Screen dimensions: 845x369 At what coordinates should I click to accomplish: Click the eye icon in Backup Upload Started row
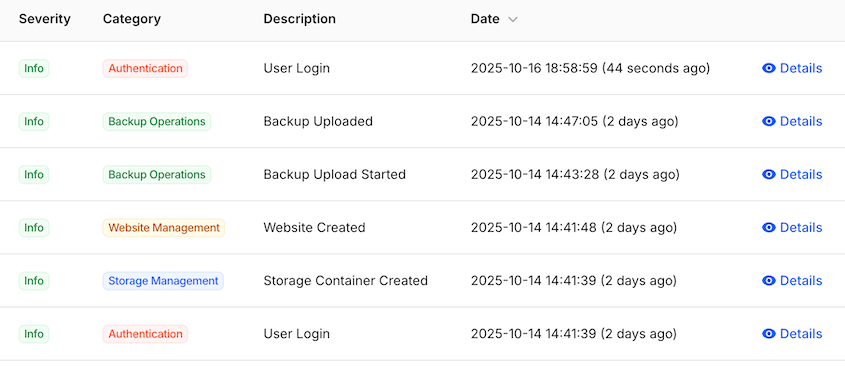768,175
